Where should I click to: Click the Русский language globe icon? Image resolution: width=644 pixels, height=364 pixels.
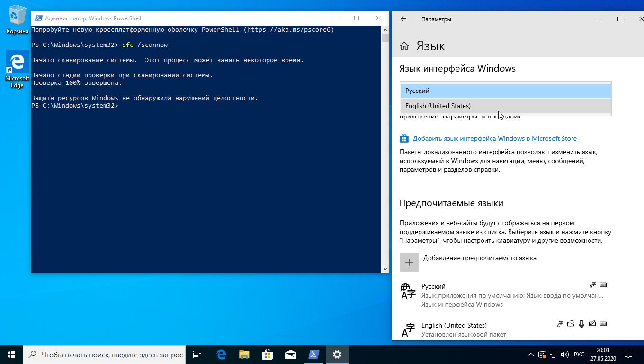click(407, 291)
